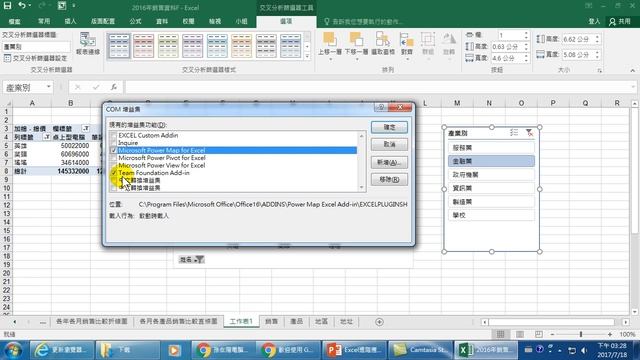The image size is (640, 360).
Task: Click the Save icon in quick access toolbar
Action: [7, 6]
